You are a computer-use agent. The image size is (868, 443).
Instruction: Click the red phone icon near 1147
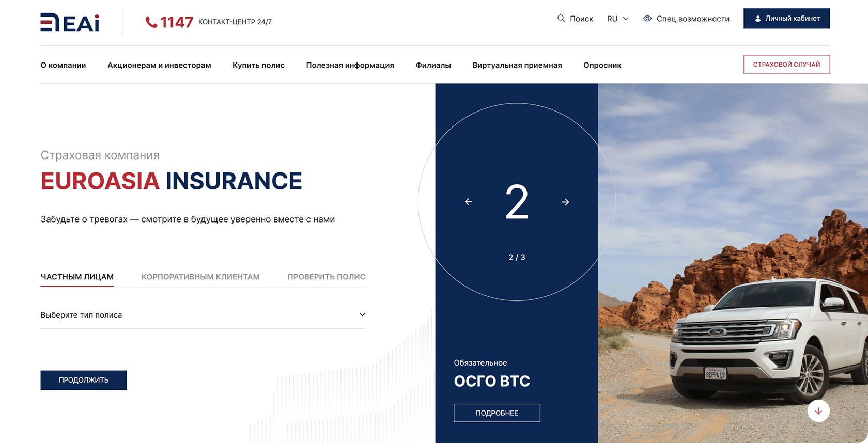151,22
